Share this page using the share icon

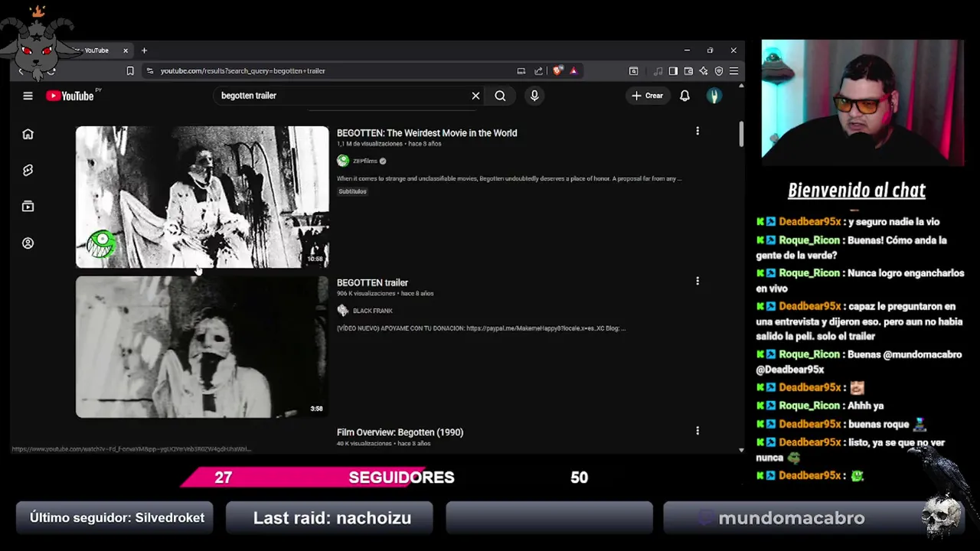[538, 70]
